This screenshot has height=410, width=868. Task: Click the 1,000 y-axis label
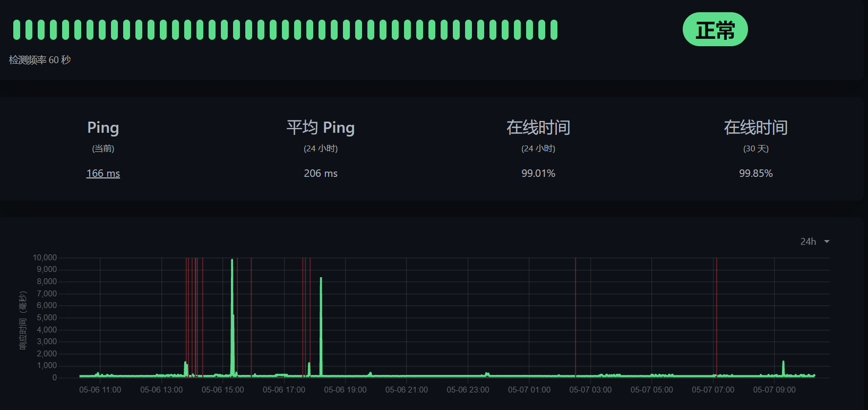pyautogui.click(x=47, y=365)
